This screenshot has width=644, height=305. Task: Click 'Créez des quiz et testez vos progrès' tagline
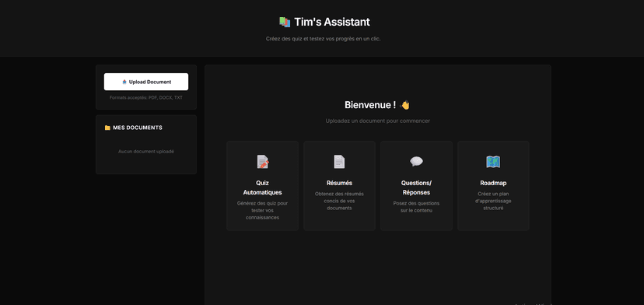(x=324, y=39)
